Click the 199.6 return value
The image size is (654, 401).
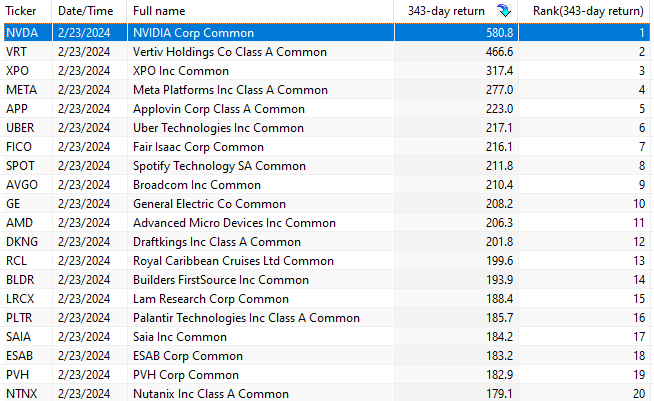(x=499, y=261)
